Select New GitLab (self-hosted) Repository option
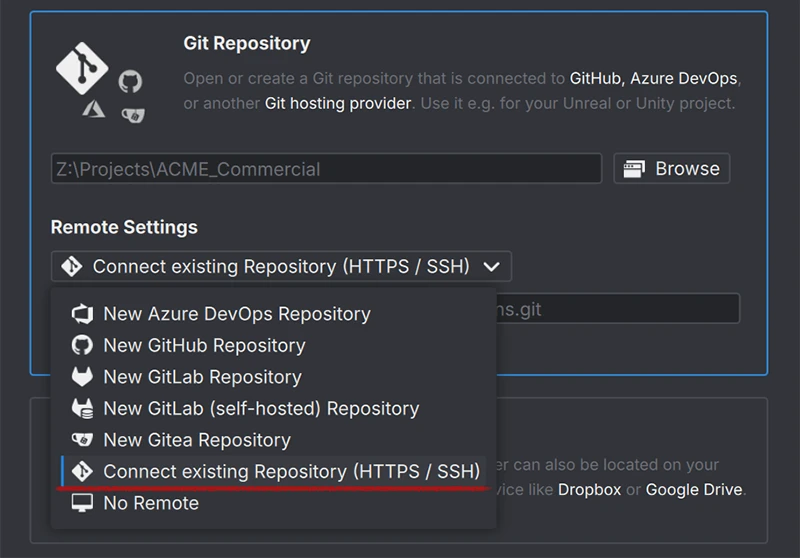Viewport: 800px width, 558px height. tap(260, 408)
